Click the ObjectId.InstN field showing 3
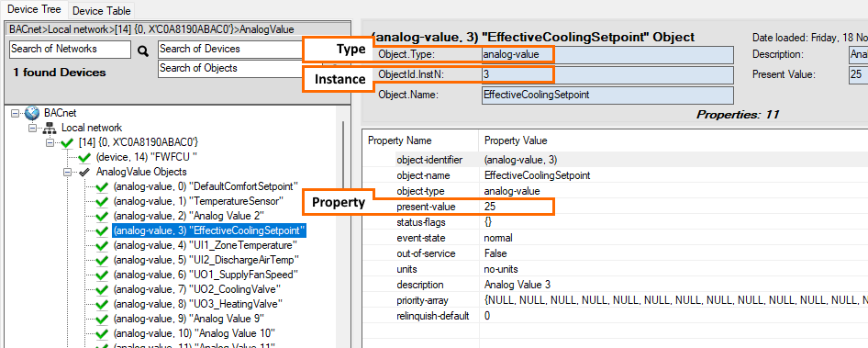The width and height of the screenshot is (868, 348). coord(607,74)
